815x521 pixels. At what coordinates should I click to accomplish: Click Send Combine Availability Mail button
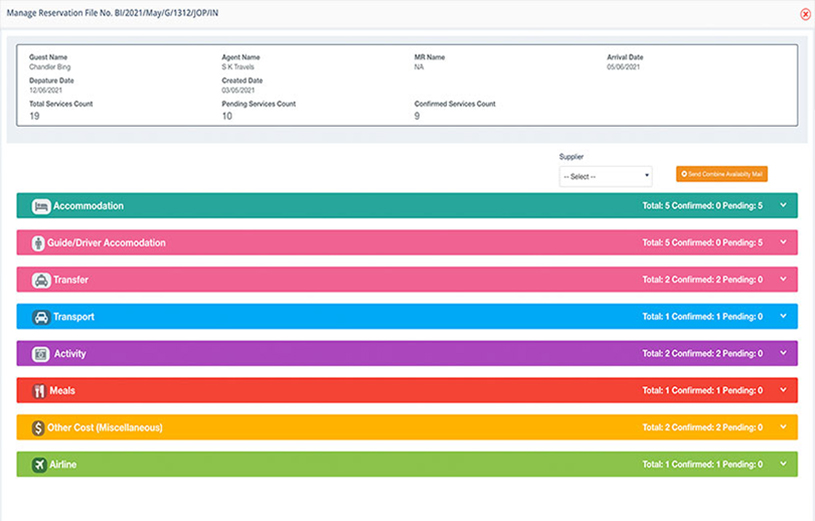click(721, 174)
